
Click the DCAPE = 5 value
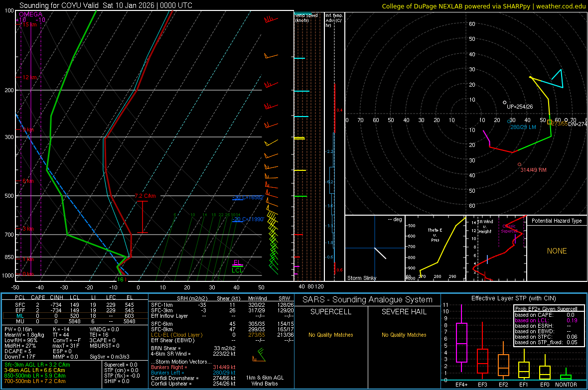(17, 351)
